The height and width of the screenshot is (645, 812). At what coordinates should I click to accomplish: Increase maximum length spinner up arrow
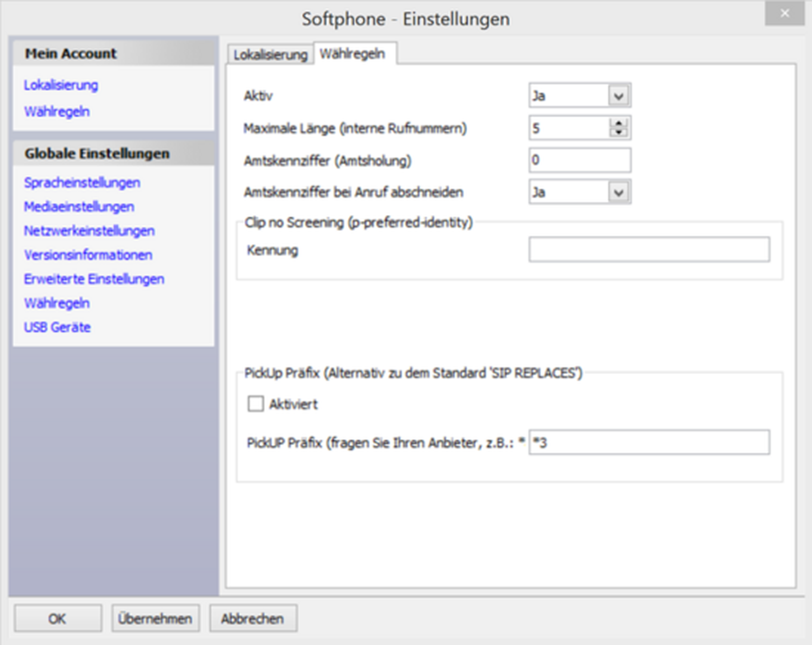[x=618, y=123]
